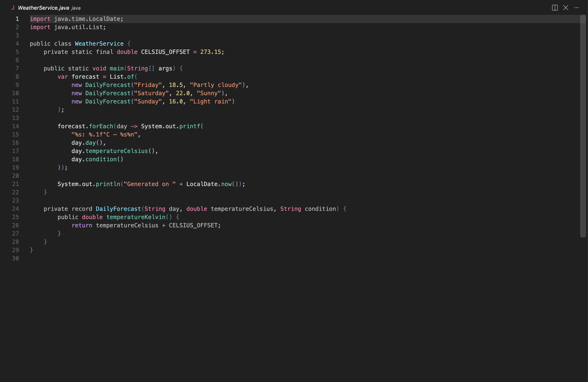Close the WeatherService.java editor
The width and height of the screenshot is (588, 382).
click(565, 8)
